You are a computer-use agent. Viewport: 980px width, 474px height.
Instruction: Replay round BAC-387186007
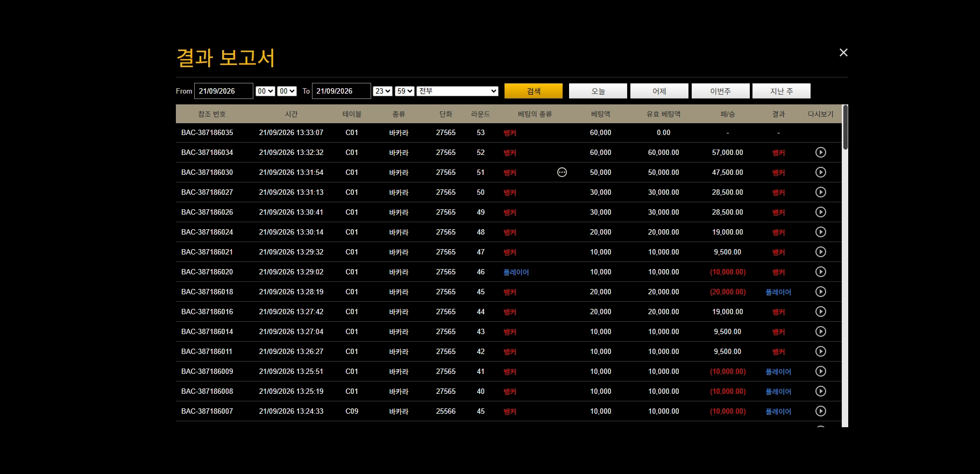coord(820,411)
